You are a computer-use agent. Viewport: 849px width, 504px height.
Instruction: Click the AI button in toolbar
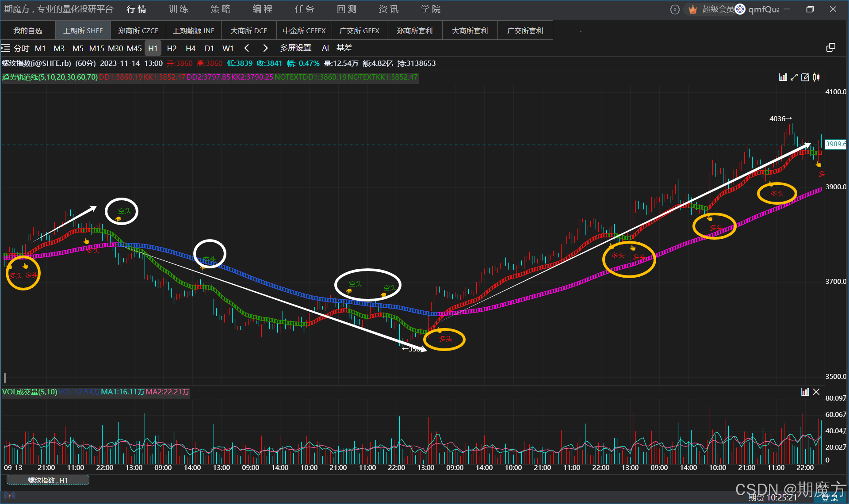tap(325, 48)
